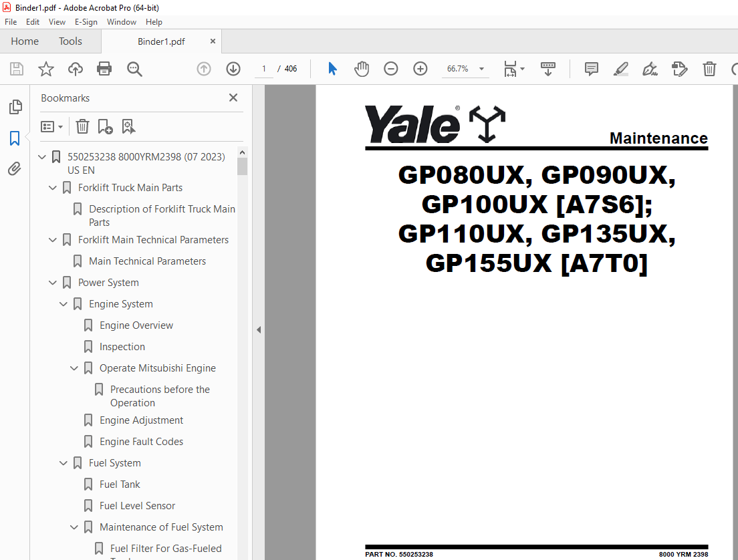
Task: Click the fit page scrolling icon
Action: [510, 69]
